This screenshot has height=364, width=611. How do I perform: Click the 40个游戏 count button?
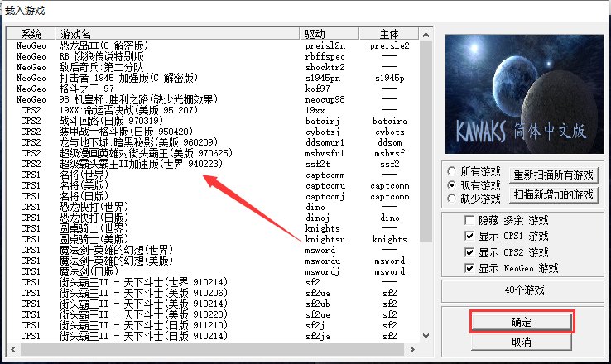click(x=523, y=290)
